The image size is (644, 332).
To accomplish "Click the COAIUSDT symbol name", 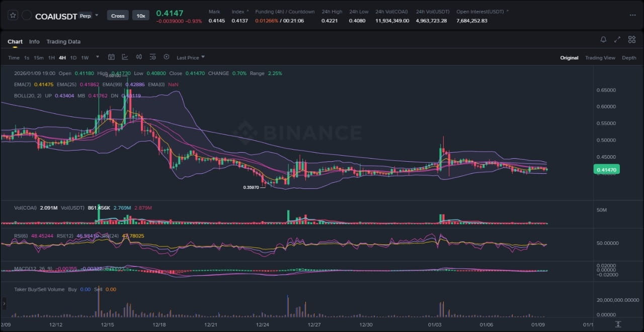I will (x=56, y=16).
